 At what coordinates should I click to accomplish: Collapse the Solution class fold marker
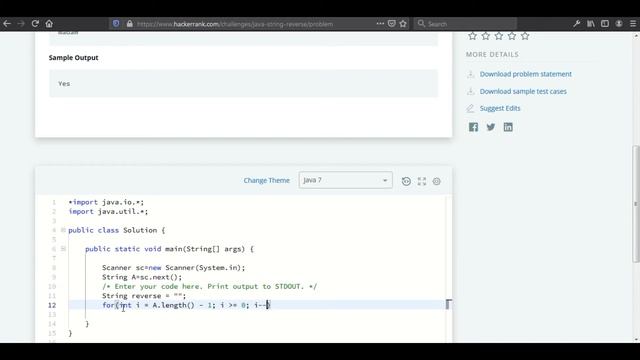pos(63,230)
